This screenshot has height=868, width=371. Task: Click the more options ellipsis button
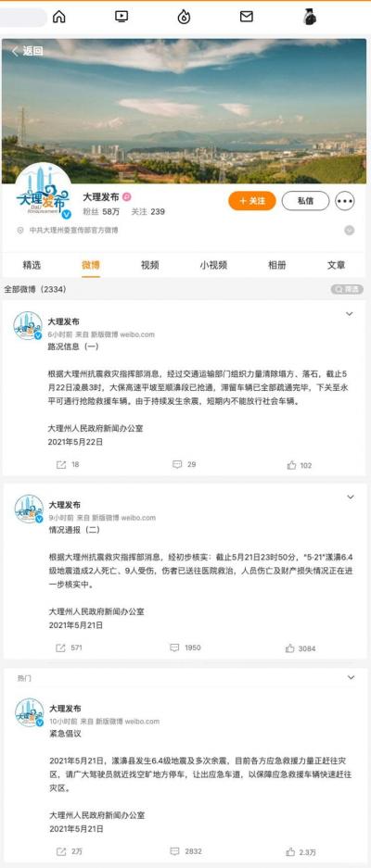click(x=345, y=201)
